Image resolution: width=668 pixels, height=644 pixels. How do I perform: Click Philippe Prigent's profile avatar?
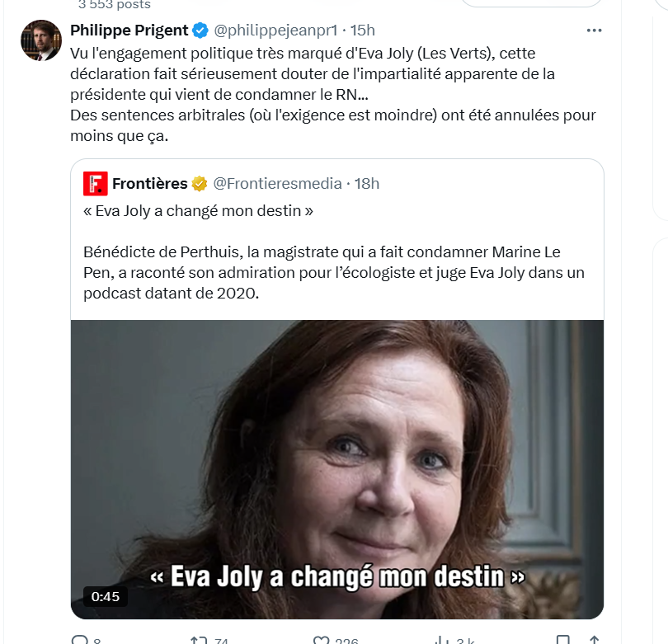coord(40,41)
